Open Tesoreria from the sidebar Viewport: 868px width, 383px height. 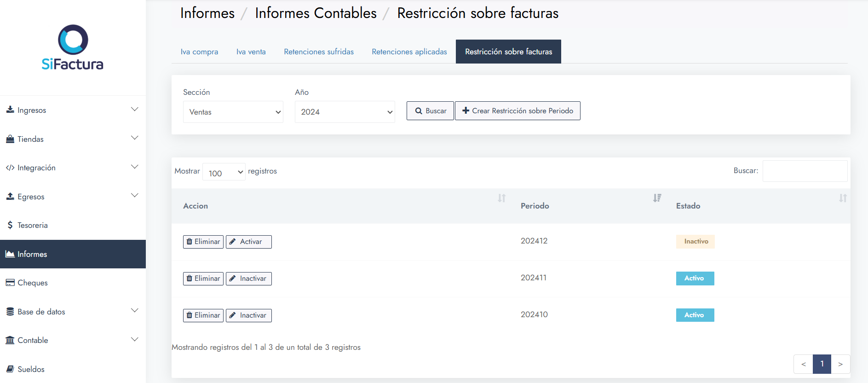(x=32, y=225)
